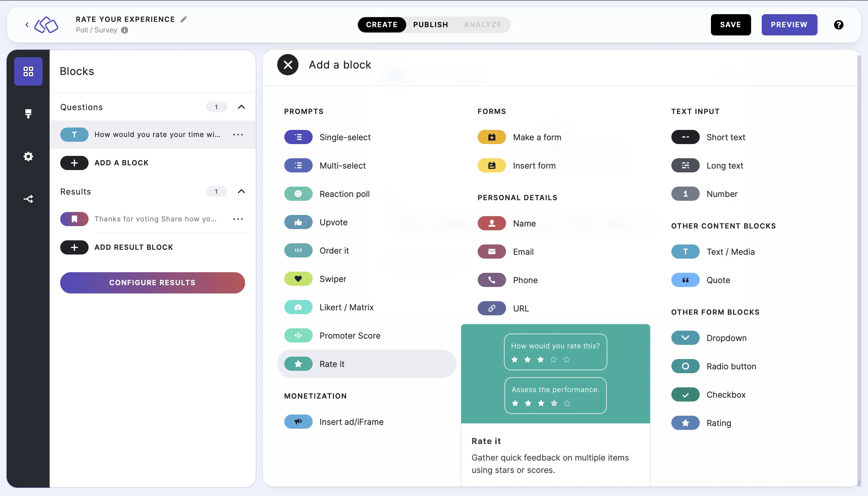This screenshot has height=496, width=868.
Task: Click the Preview button
Action: coord(789,25)
